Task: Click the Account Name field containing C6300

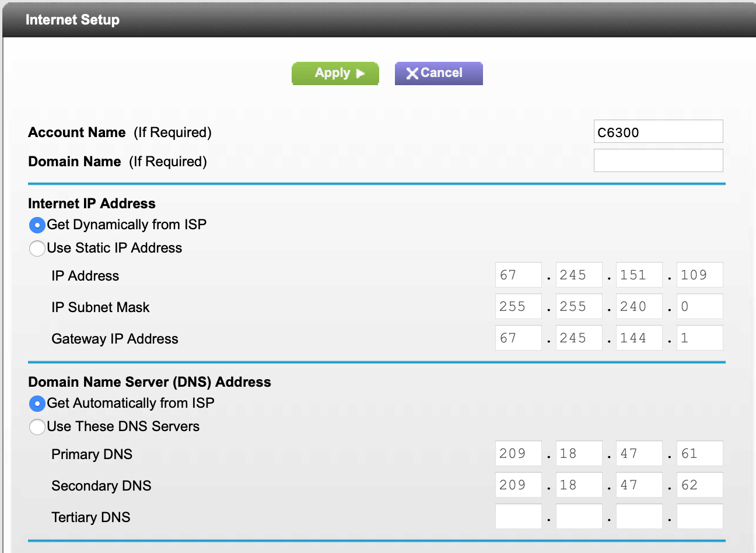Action: click(x=658, y=131)
